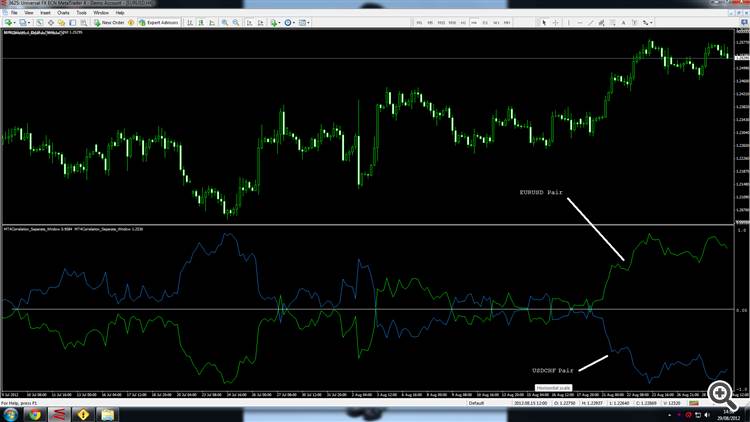This screenshot has width=750, height=422.
Task: Select the Cursor arrow tool
Action: (x=544, y=22)
